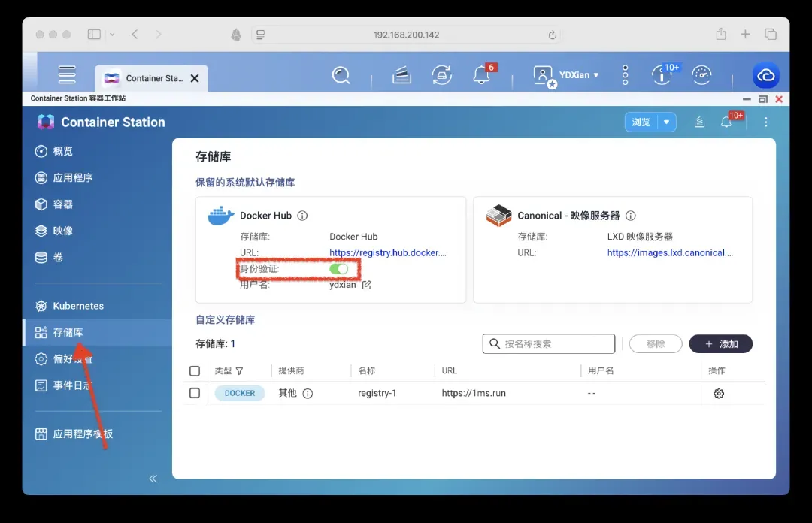Click the dashboard gauge icon in top bar
Image resolution: width=812 pixels, height=523 pixels.
coord(701,75)
